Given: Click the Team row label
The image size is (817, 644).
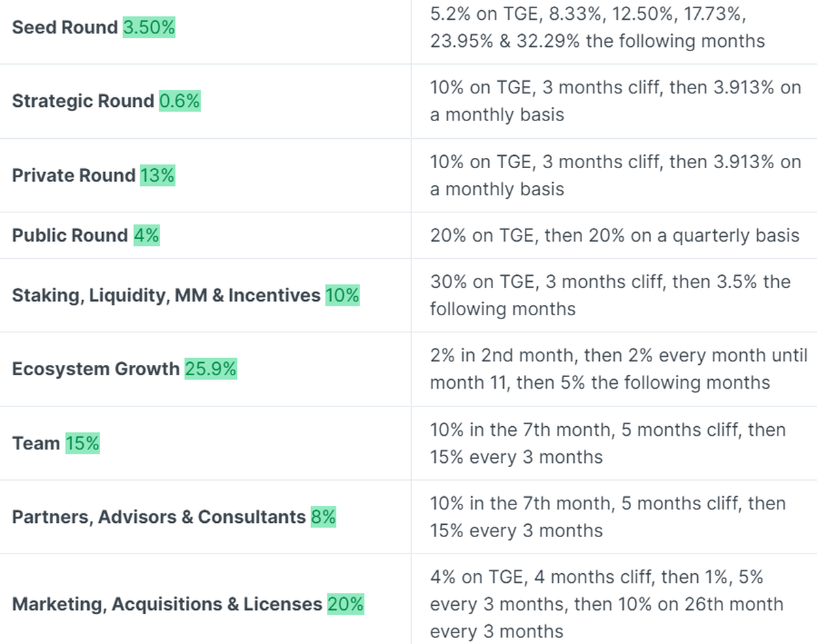Looking at the screenshot, I should point(36,444).
